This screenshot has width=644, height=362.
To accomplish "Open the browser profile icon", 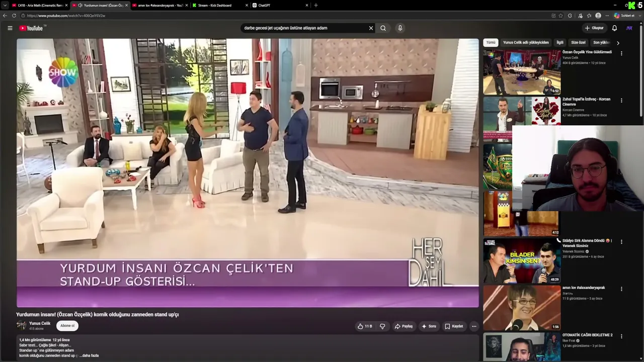I will pyautogui.click(x=598, y=16).
